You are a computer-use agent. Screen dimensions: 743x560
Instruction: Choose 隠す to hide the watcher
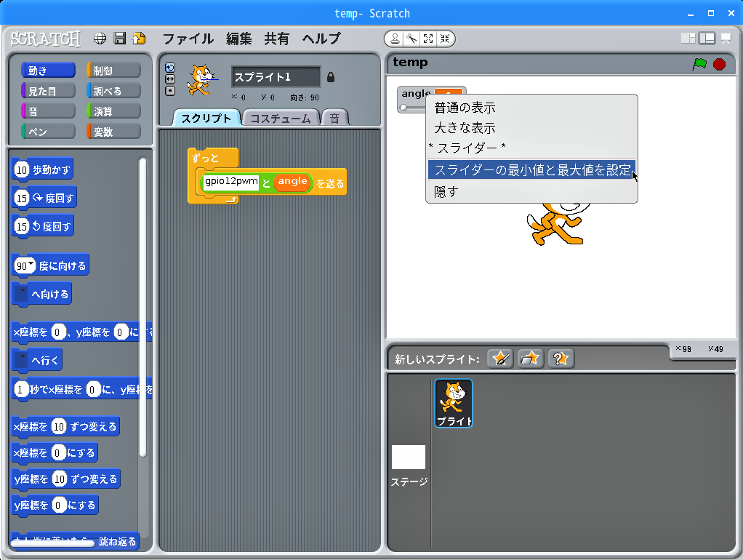click(531, 191)
